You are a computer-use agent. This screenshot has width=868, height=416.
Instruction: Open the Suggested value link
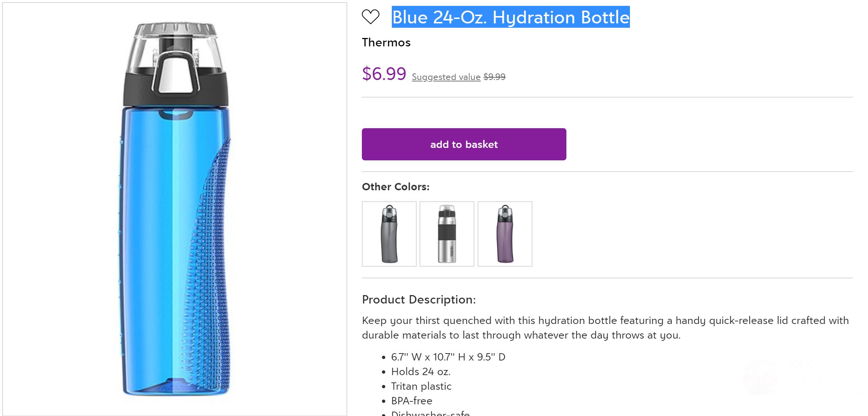(446, 77)
